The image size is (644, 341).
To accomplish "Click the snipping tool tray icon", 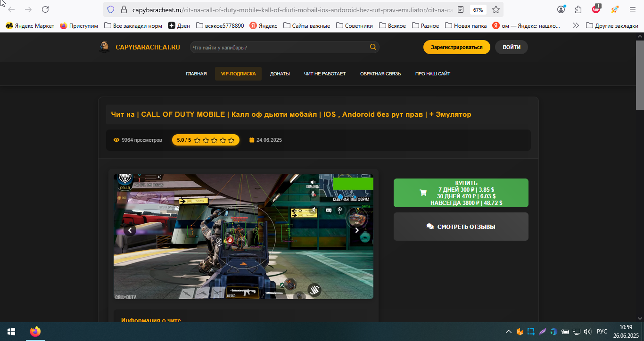I will 531,332.
